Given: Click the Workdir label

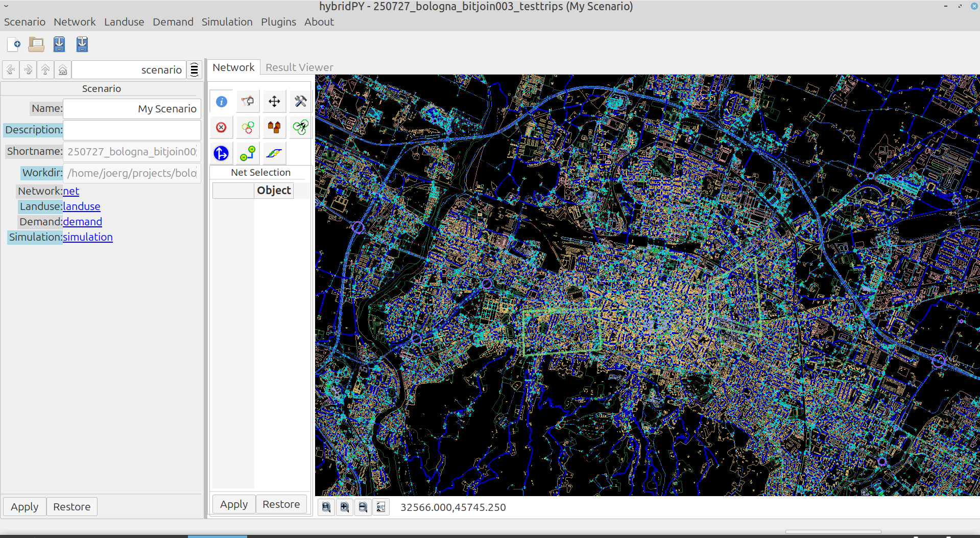Looking at the screenshot, I should coord(42,173).
